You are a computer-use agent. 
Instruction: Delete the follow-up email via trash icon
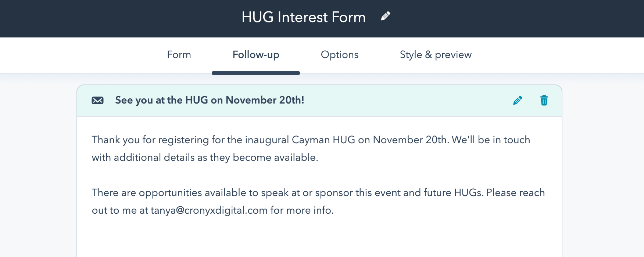[544, 100]
